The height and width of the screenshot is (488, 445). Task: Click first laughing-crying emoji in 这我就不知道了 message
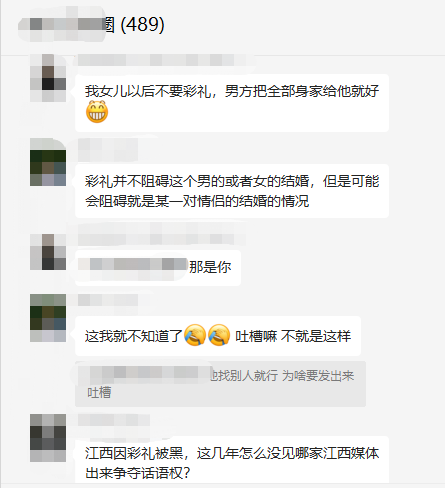195,335
